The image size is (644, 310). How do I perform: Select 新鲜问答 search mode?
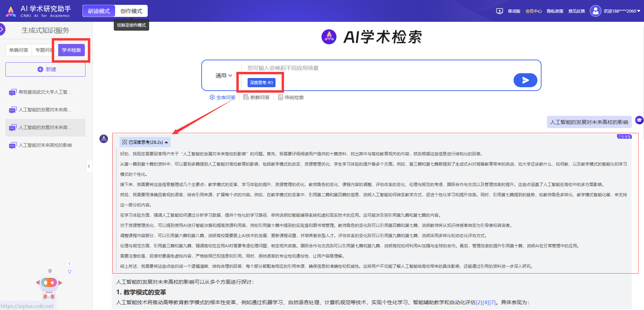tap(256, 97)
